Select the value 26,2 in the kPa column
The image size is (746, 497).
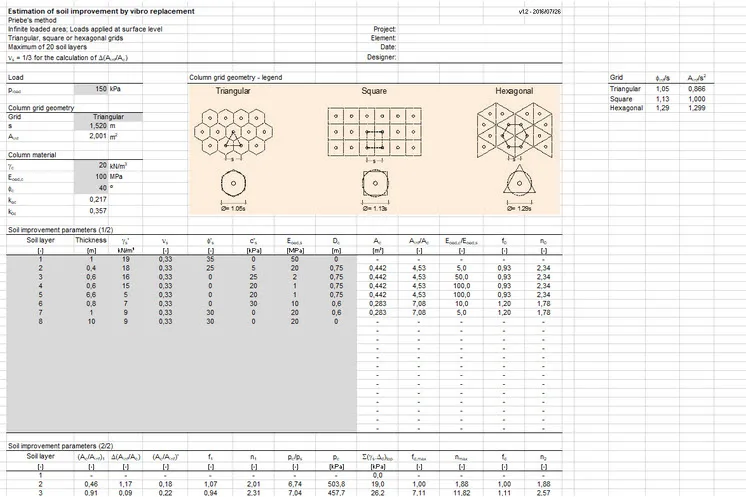pos(378,493)
